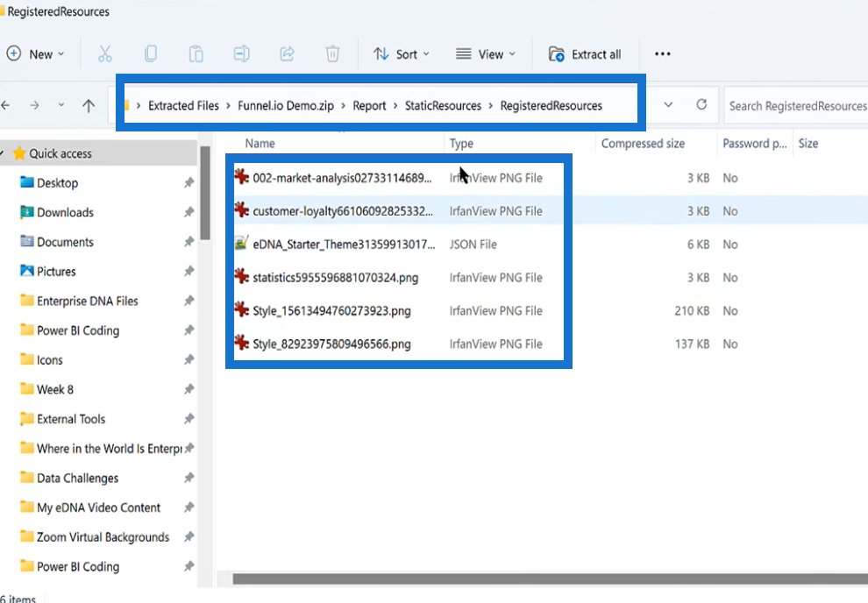Open Desktop in Quick access
This screenshot has width=868, height=603.
pyautogui.click(x=57, y=182)
